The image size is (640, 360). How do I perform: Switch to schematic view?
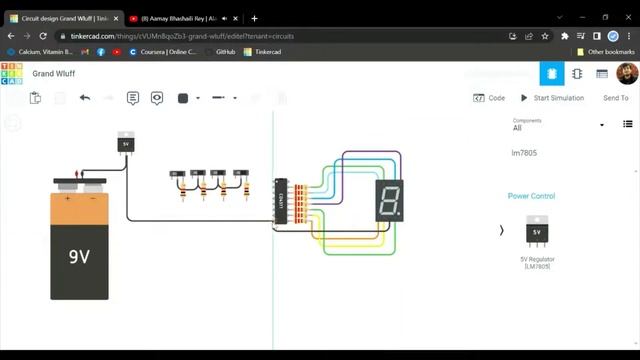tap(577, 73)
